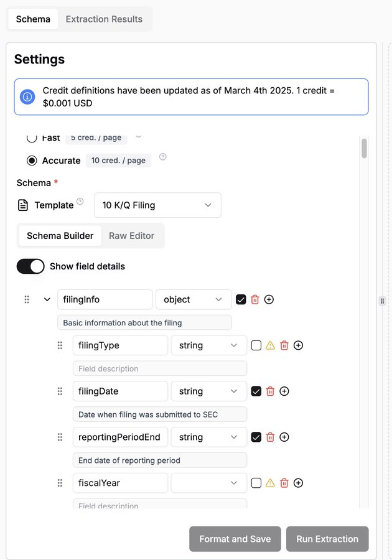Viewport: 392px width, 560px height.
Task: Click the plus icon next to reportingPeriodEnd
Action: [284, 437]
